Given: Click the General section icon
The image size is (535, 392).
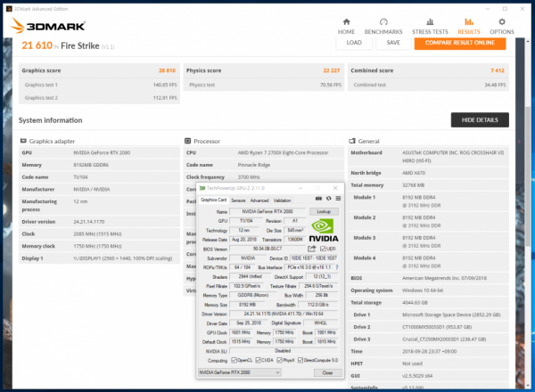Looking at the screenshot, I should [352, 141].
